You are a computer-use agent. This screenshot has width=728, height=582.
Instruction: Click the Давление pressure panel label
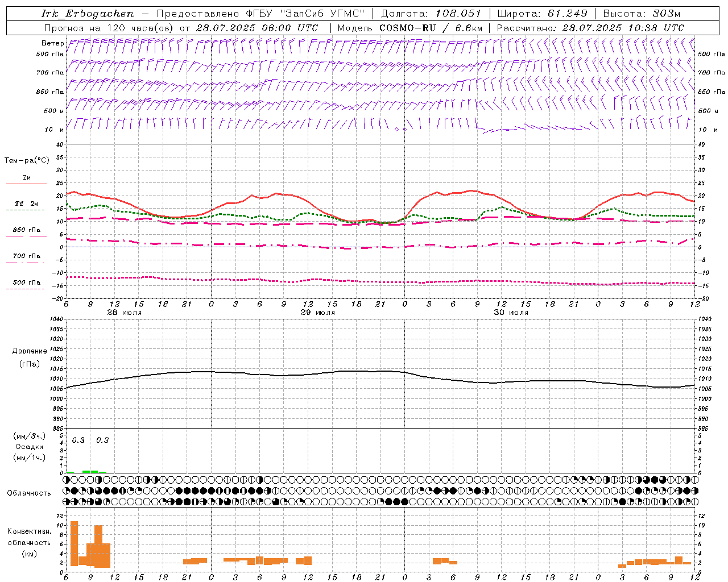click(30, 351)
